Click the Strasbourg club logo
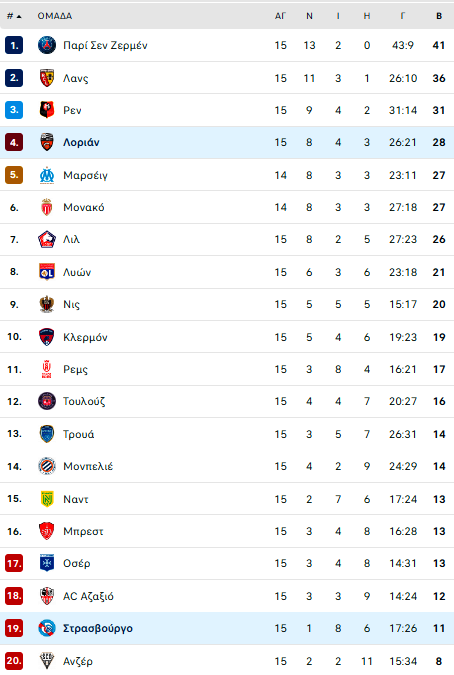Screen dimensions: 454x675 coord(46,629)
